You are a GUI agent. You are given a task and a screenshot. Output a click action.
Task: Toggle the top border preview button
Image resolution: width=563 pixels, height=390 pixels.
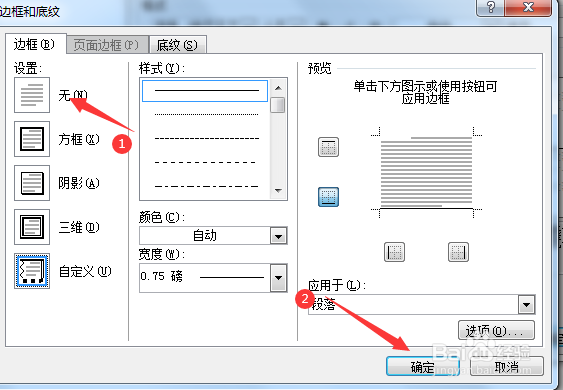pos(328,147)
